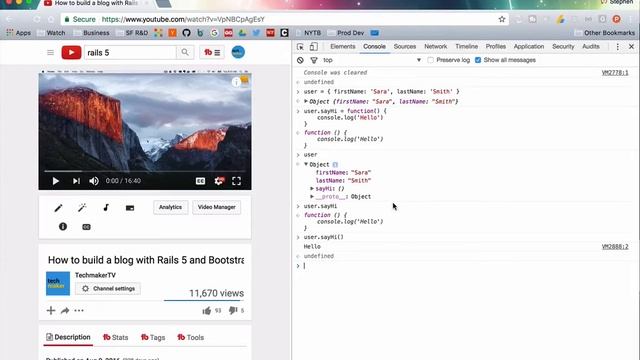Image resolution: width=640 pixels, height=360 pixels.
Task: Open the magic wand enhancements tool
Action: (x=82, y=208)
